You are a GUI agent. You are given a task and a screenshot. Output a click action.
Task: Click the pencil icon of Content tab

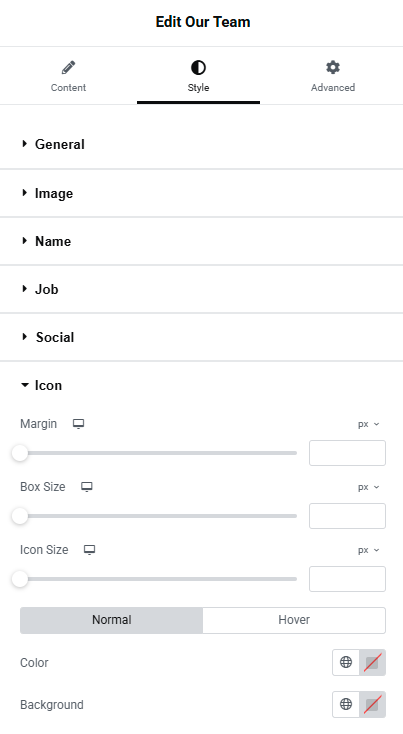point(68,68)
